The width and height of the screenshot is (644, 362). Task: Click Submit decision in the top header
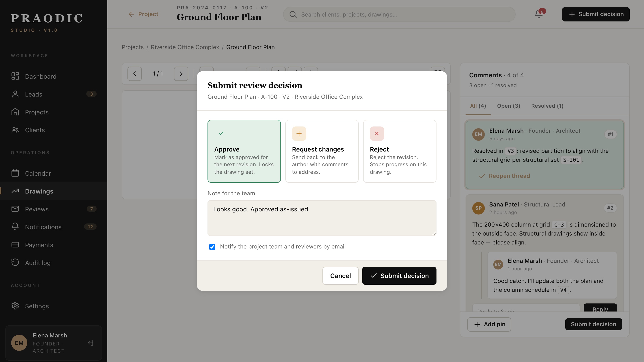coord(596,14)
